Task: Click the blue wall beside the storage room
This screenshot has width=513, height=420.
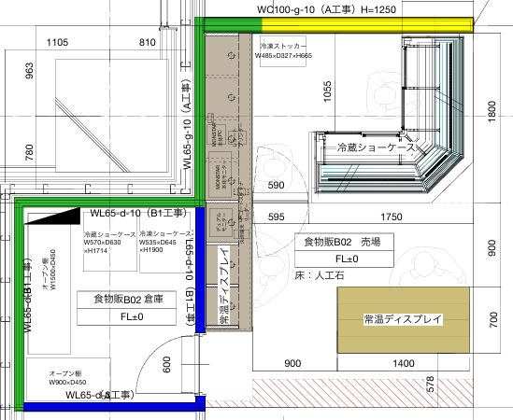Action: tap(200, 270)
